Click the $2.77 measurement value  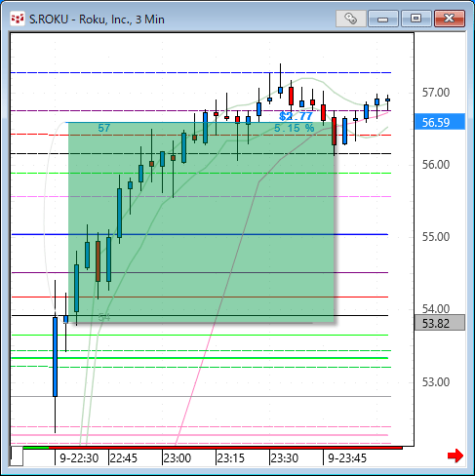click(x=296, y=116)
